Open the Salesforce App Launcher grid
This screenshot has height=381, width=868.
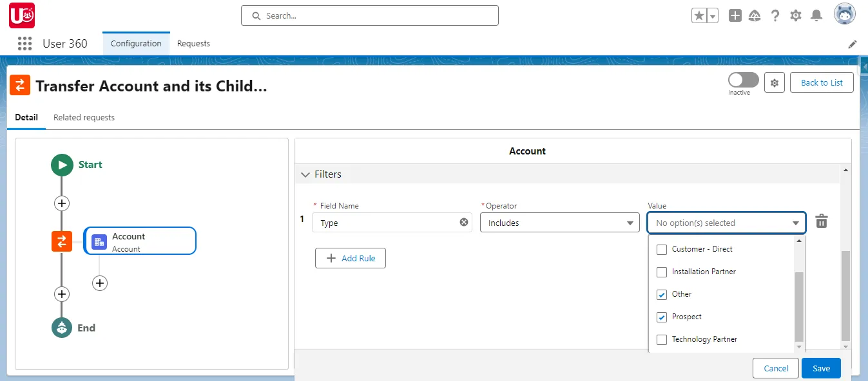pyautogui.click(x=24, y=43)
